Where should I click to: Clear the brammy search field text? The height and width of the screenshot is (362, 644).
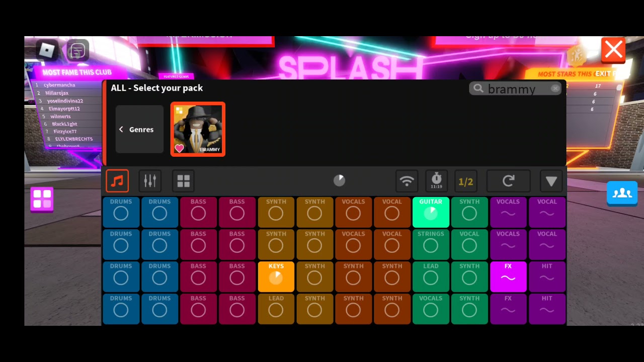[555, 88]
